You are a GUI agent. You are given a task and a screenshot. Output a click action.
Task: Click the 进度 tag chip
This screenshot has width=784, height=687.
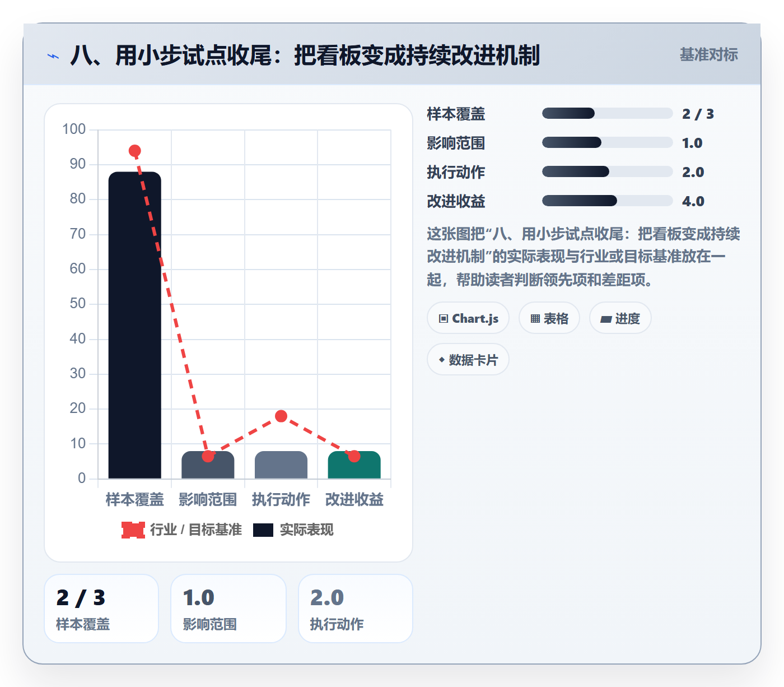[x=620, y=318]
